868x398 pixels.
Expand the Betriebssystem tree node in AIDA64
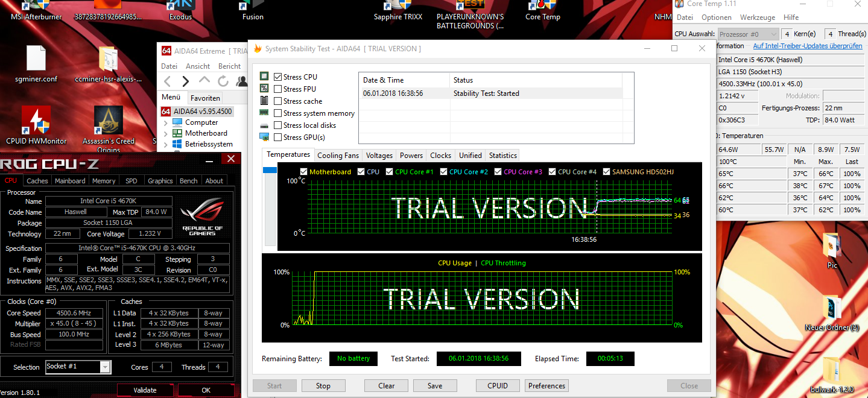(166, 144)
